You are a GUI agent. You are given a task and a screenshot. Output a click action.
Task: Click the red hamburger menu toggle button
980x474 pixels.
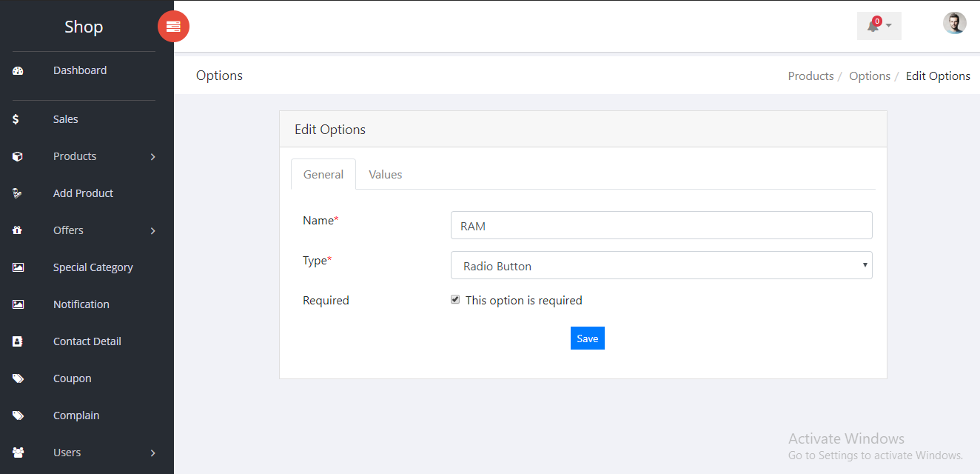[173, 27]
